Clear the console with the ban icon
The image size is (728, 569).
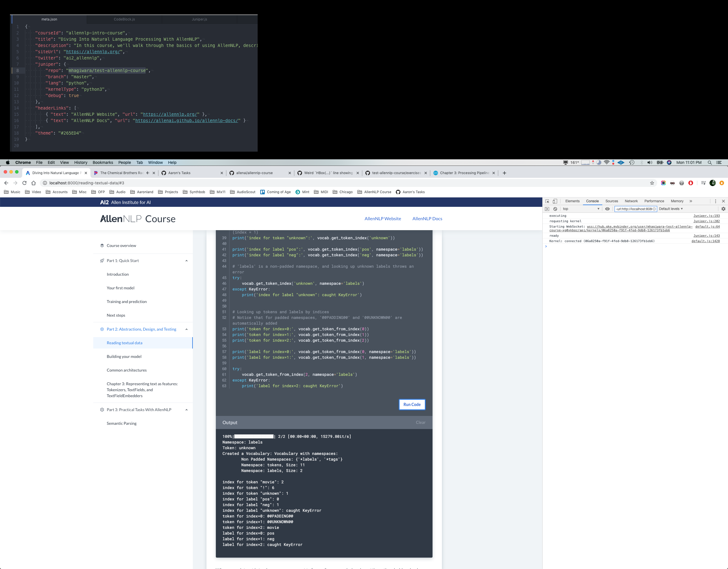[555, 209]
